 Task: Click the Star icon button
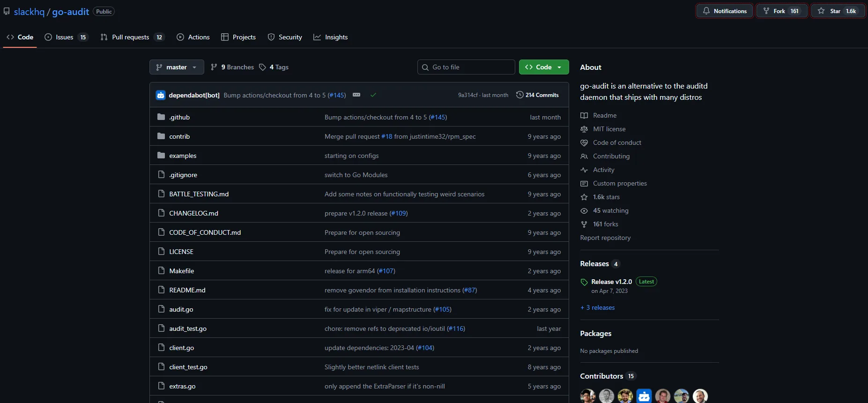[821, 11]
